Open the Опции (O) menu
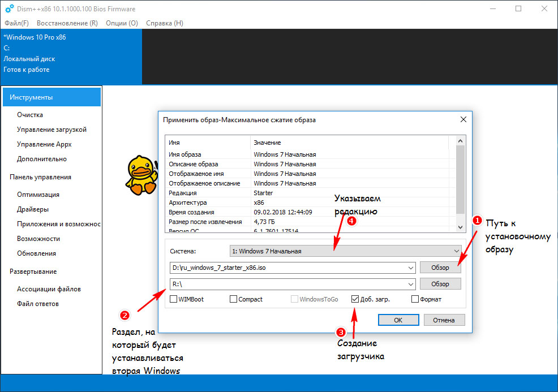The width and height of the screenshot is (558, 392). [122, 23]
